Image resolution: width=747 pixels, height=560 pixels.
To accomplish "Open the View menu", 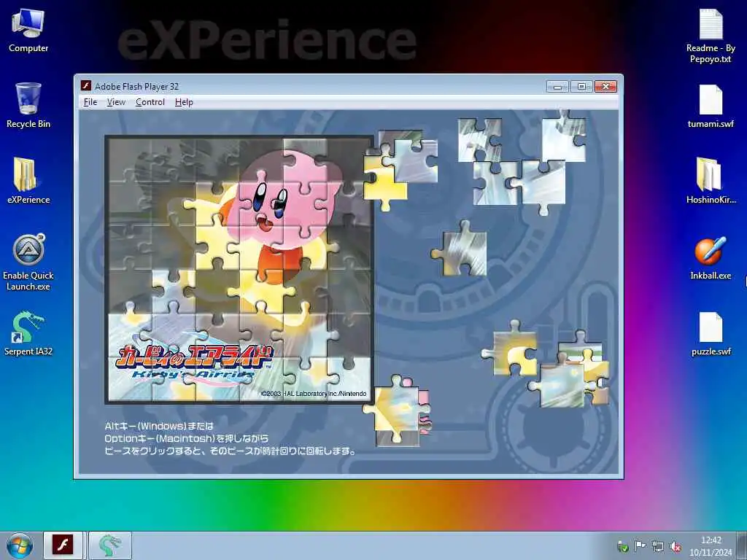I will point(116,102).
